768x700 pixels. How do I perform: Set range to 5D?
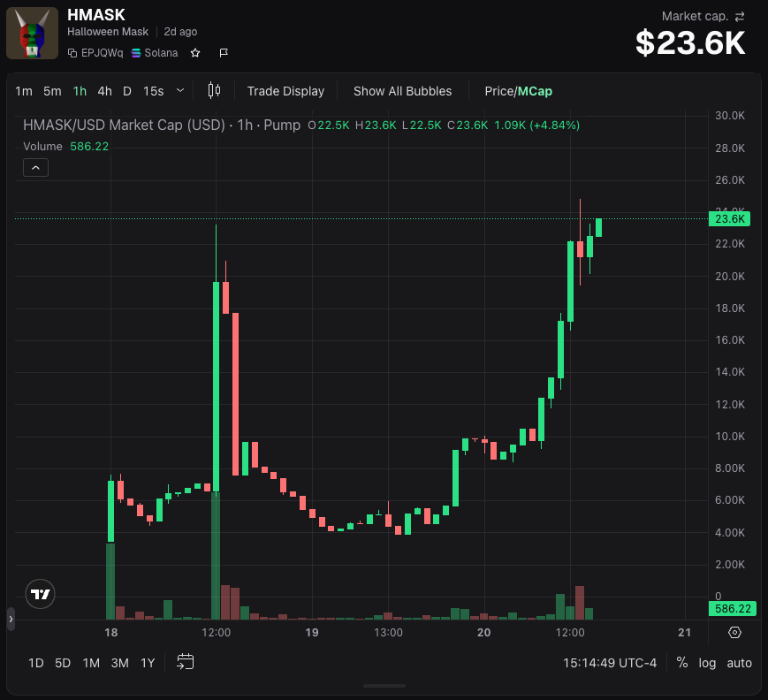tap(63, 663)
